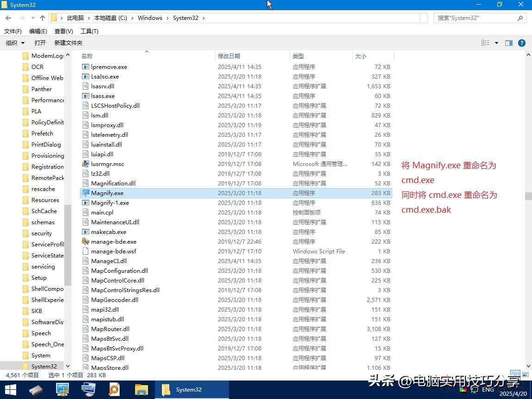The image size is (532, 399).
Task: Open the 工具(T) menu
Action: 89,31
